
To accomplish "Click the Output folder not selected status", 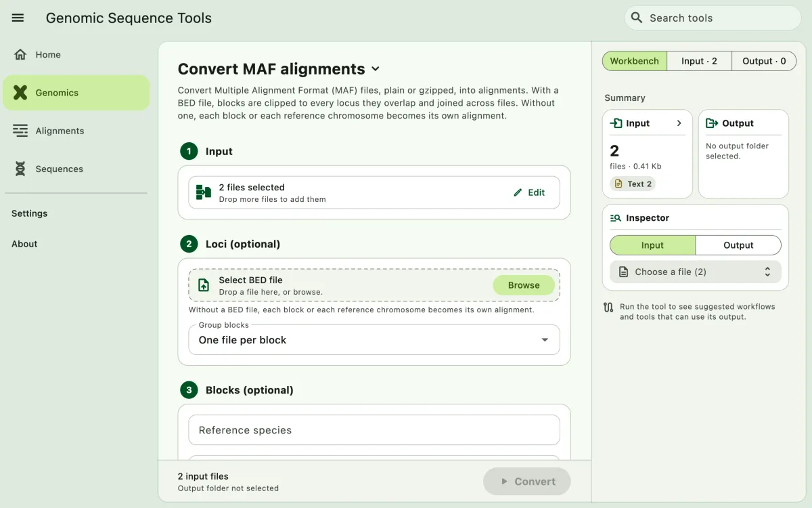I will [x=228, y=488].
